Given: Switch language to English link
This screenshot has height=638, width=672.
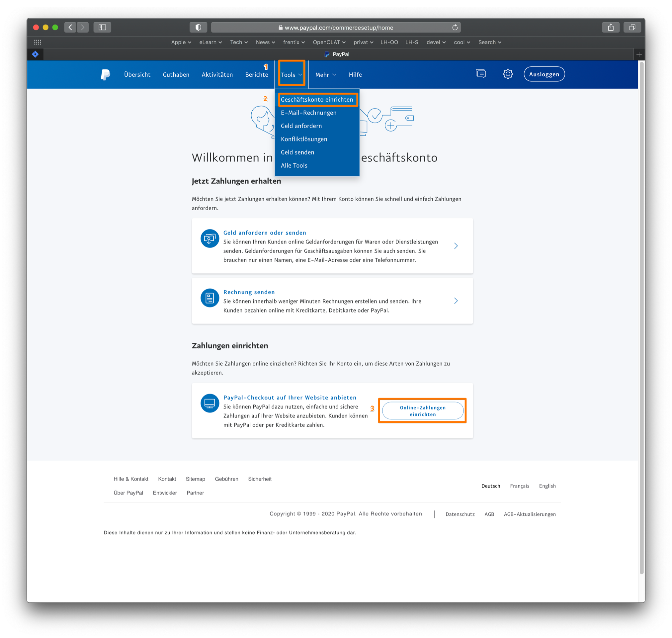Looking at the screenshot, I should pyautogui.click(x=547, y=486).
